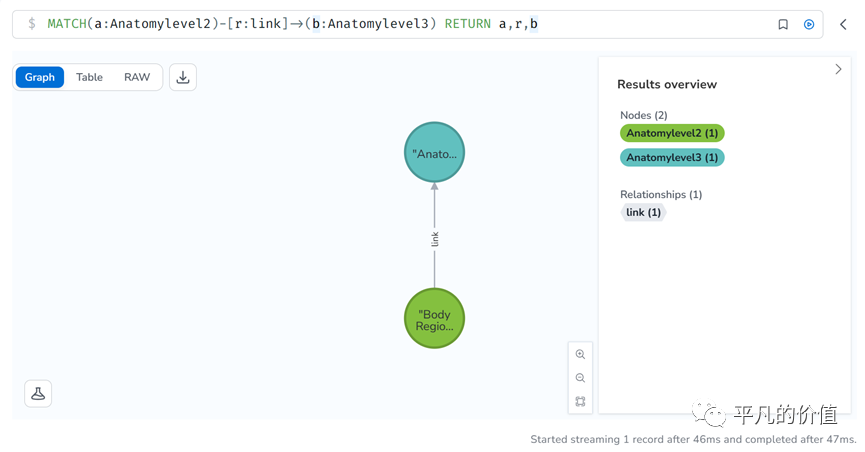Save query as favorite with bookmark icon
The width and height of the screenshot is (865, 452).
[x=783, y=24]
